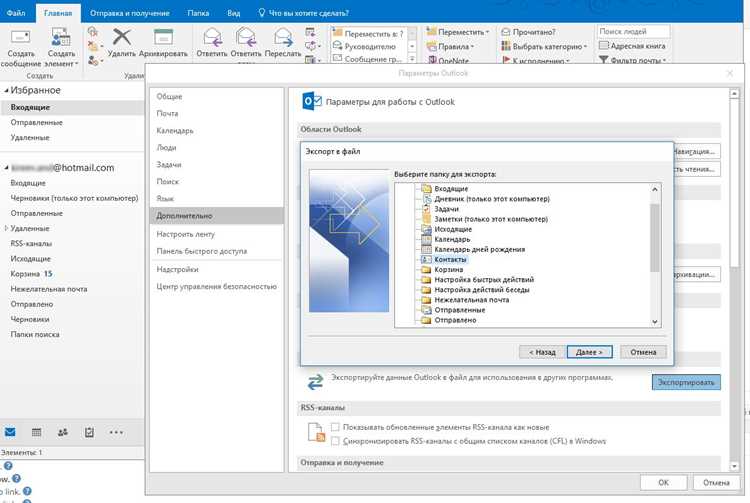Click the options pane scroll up arrow
Viewport: 750px width, 503px height.
pos(734,94)
